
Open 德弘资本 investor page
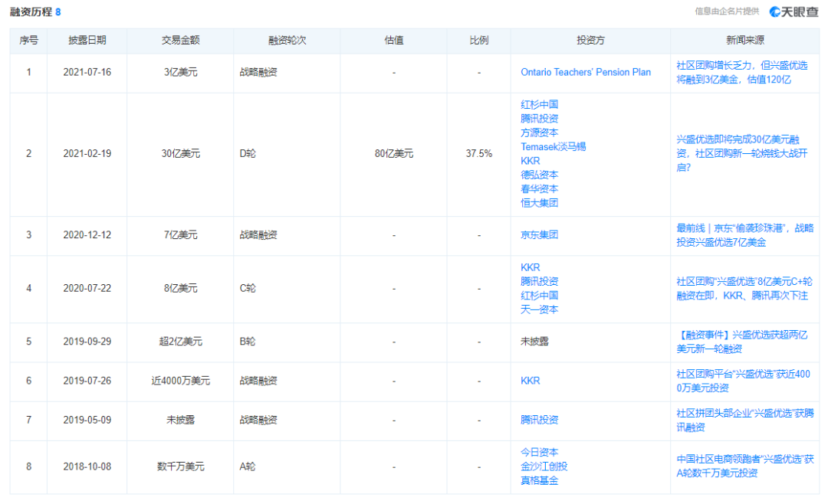(x=539, y=175)
